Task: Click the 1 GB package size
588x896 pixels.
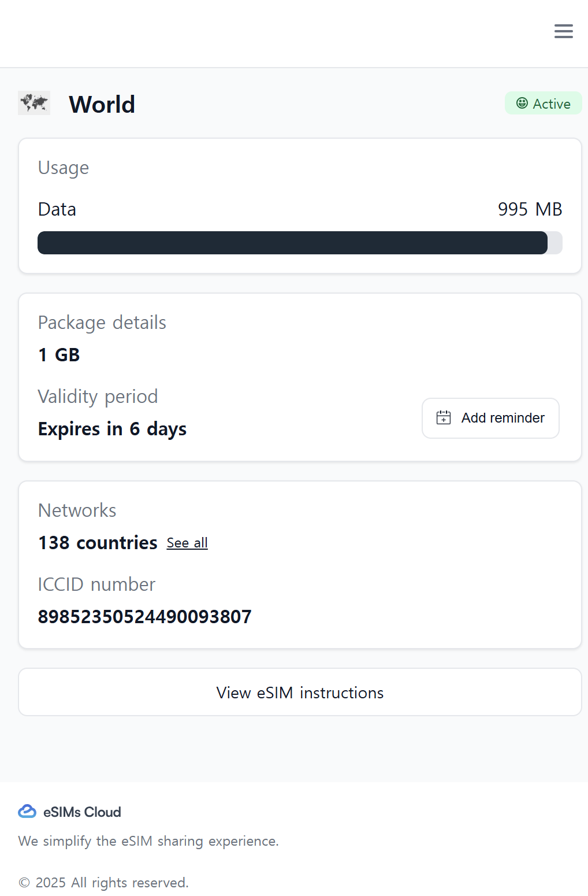Action: (59, 355)
